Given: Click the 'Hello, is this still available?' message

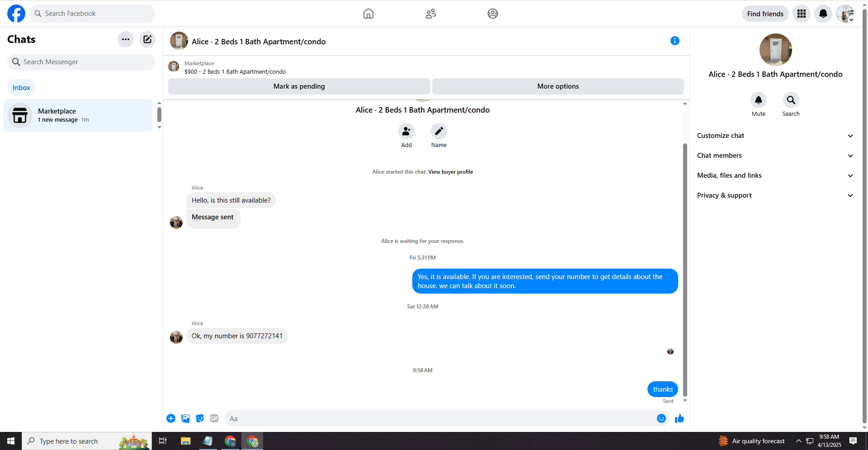Looking at the screenshot, I should tap(231, 200).
